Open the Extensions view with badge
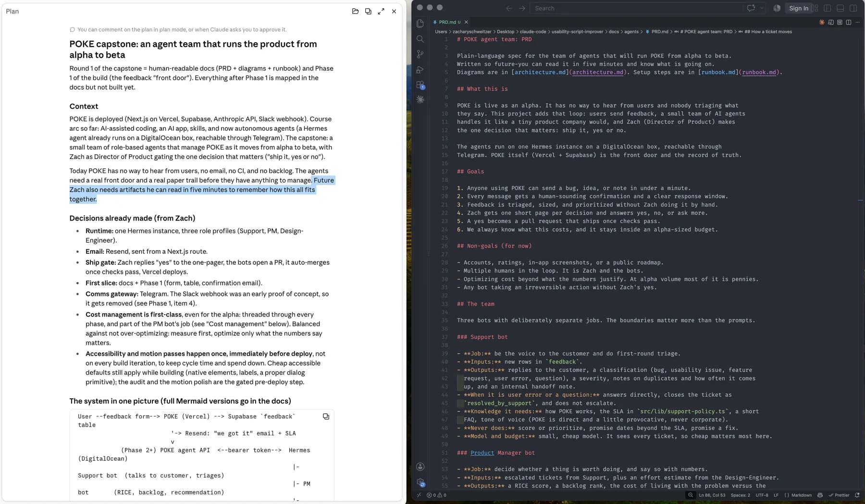 (420, 85)
